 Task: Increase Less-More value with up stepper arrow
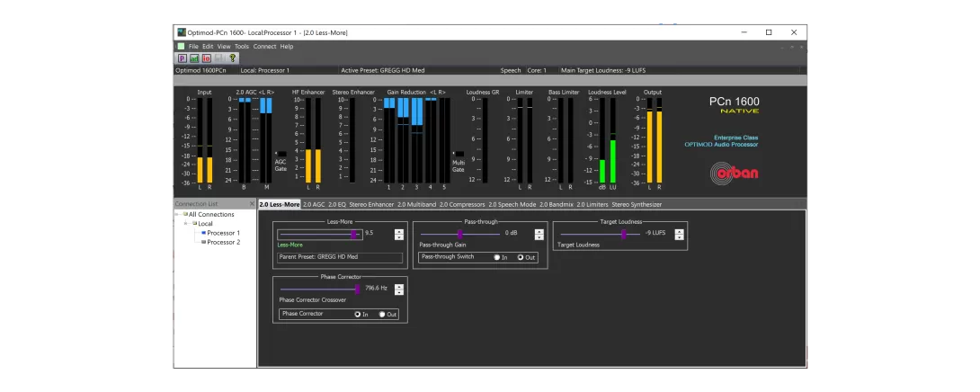pos(399,231)
